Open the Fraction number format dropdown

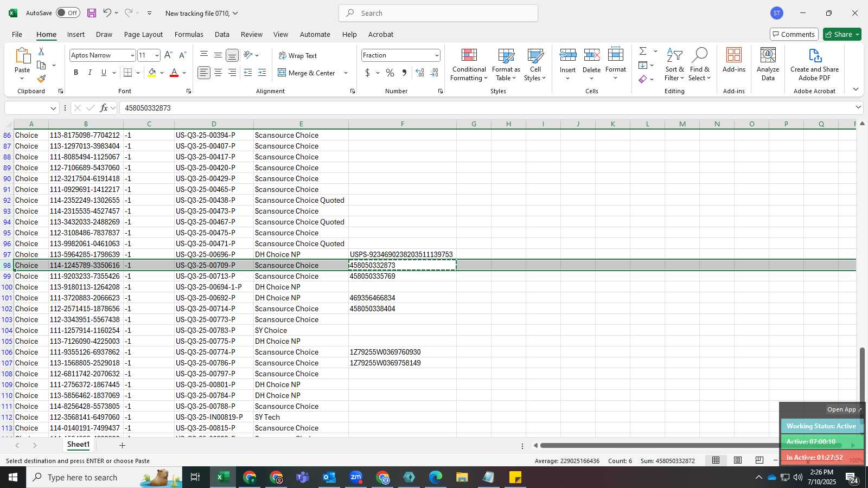coord(436,55)
